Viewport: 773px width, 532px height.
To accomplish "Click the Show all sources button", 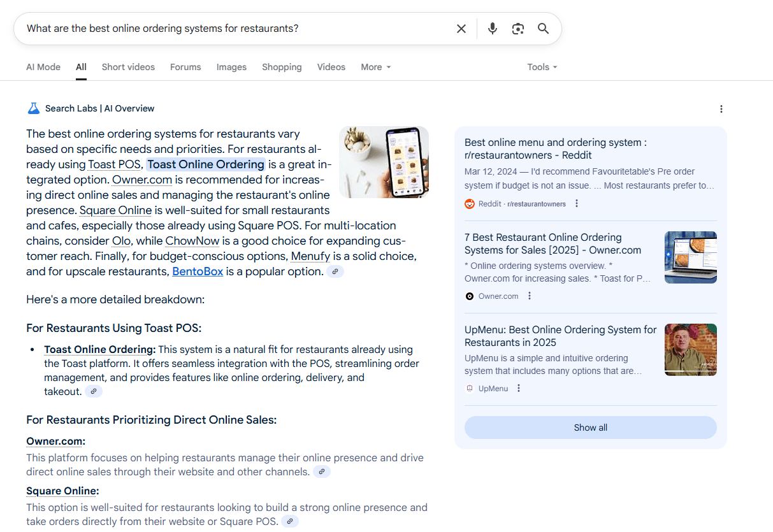I will click(x=590, y=428).
